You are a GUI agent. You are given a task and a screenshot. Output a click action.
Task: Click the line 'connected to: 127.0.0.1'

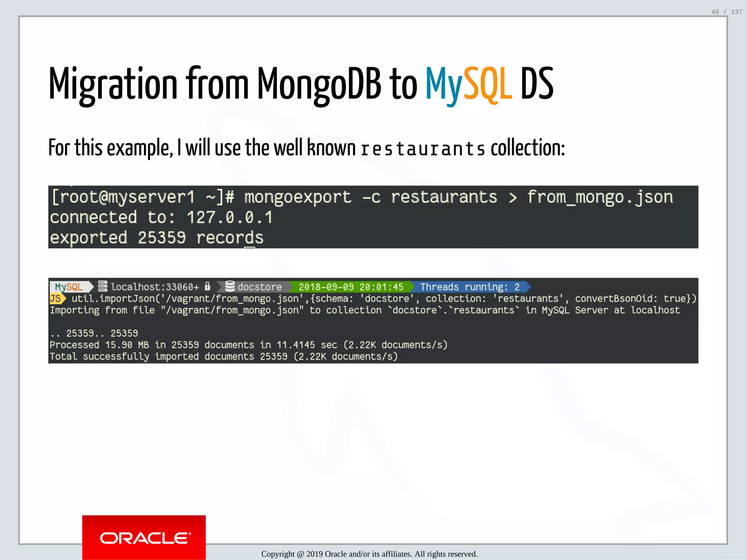click(x=161, y=217)
